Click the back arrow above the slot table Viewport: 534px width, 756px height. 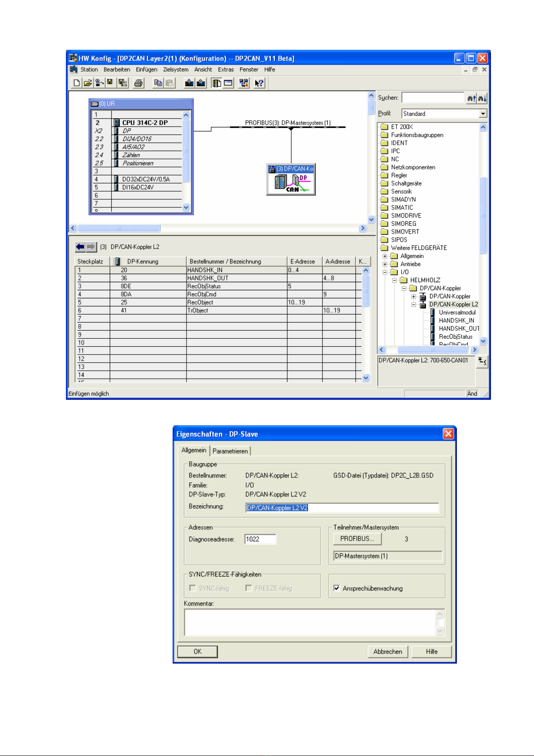tap(80, 247)
